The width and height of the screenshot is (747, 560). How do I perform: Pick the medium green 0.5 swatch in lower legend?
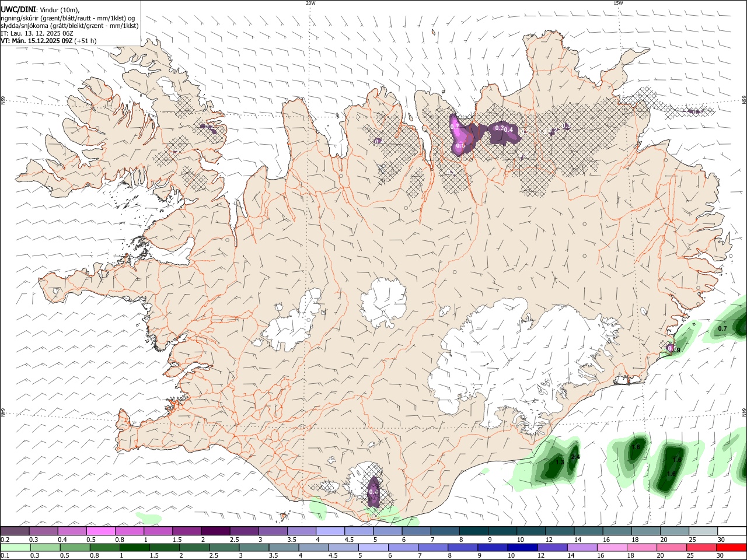tap(75, 548)
